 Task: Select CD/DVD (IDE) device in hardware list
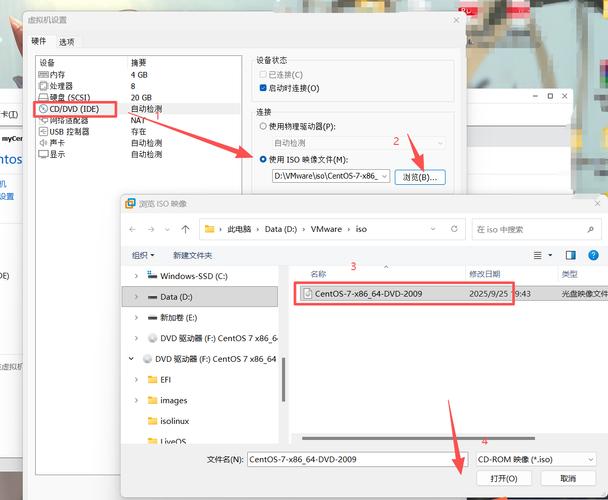point(76,108)
